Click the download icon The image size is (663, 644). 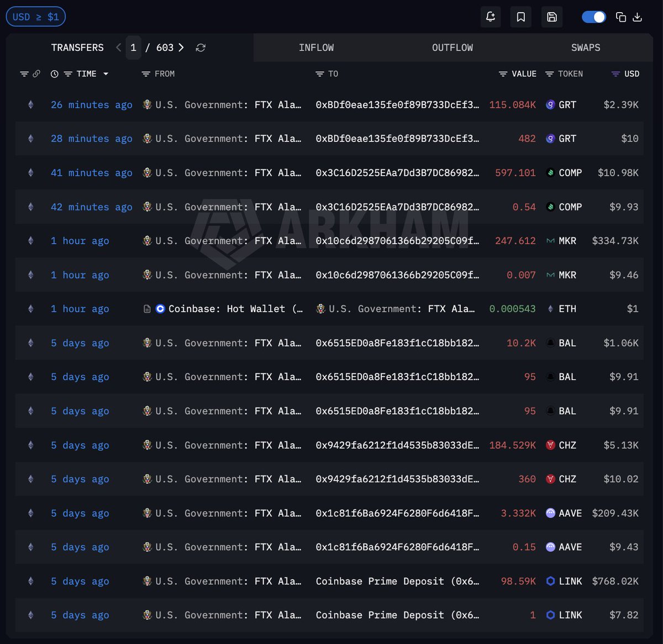[x=637, y=17]
